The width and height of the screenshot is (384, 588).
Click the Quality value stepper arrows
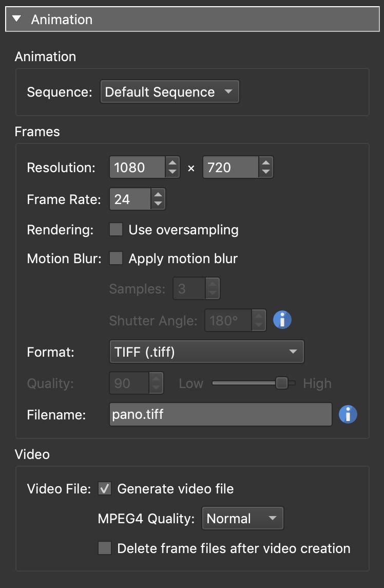coord(156,383)
